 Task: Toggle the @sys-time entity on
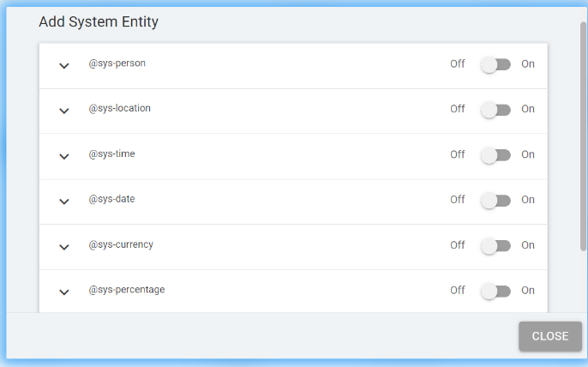point(495,155)
